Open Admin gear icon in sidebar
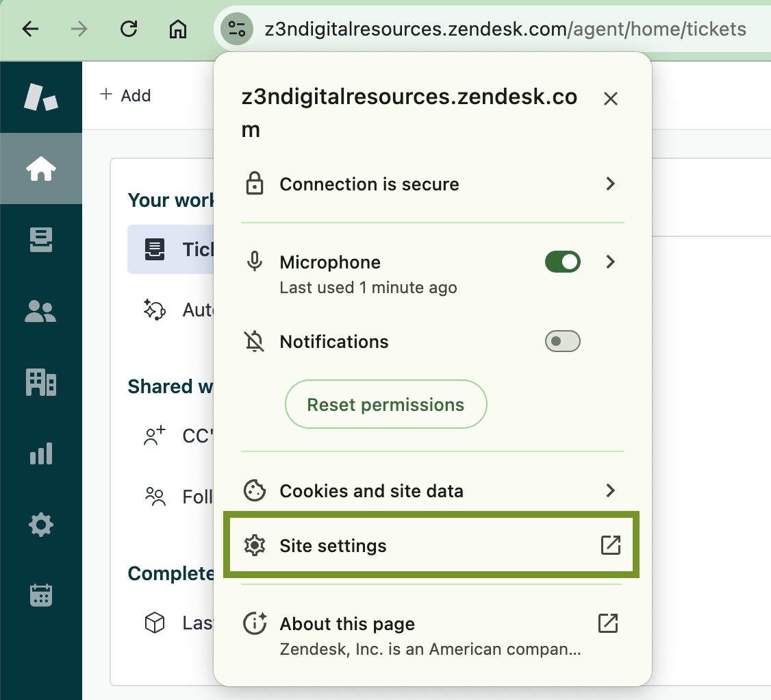This screenshot has width=771, height=700. tap(41, 525)
